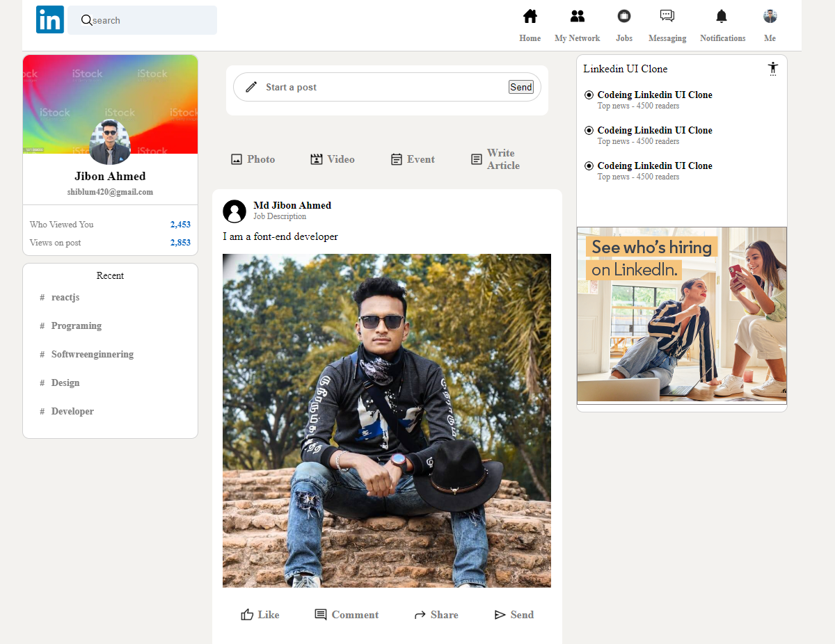Click the See who's hiring ad image
Screen dimensions: 835x644
pyautogui.click(x=682, y=315)
